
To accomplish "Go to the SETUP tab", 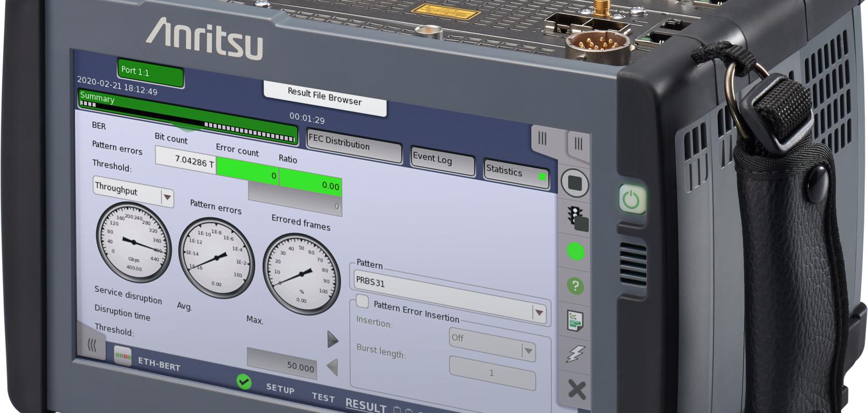I will point(280,388).
